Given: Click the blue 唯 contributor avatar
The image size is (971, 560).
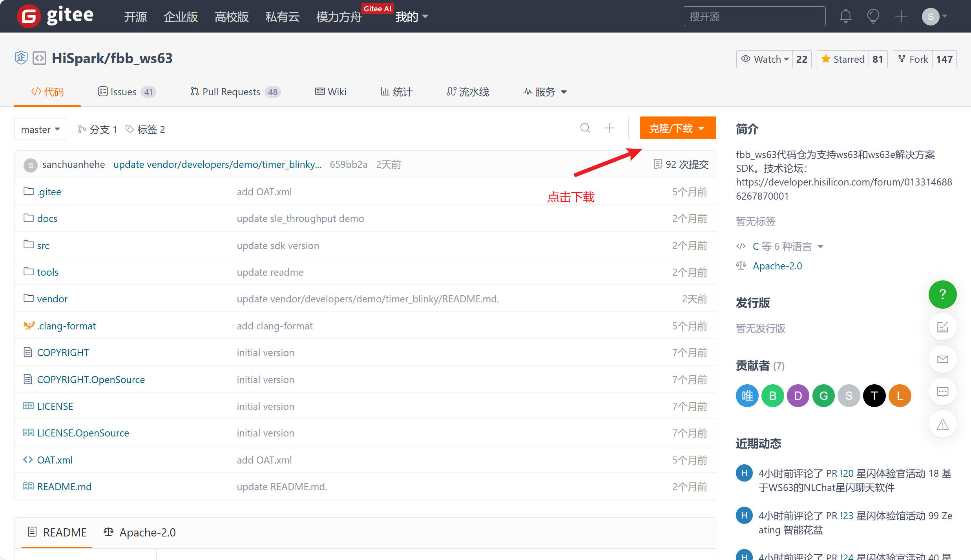Looking at the screenshot, I should coord(747,396).
